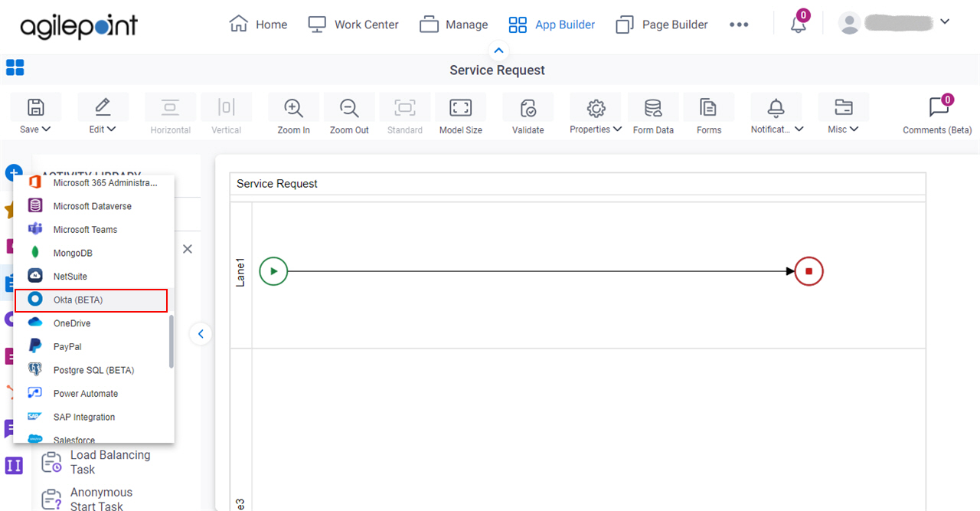Click the blue plus sidebar icon
980x511 pixels.
coord(14,173)
